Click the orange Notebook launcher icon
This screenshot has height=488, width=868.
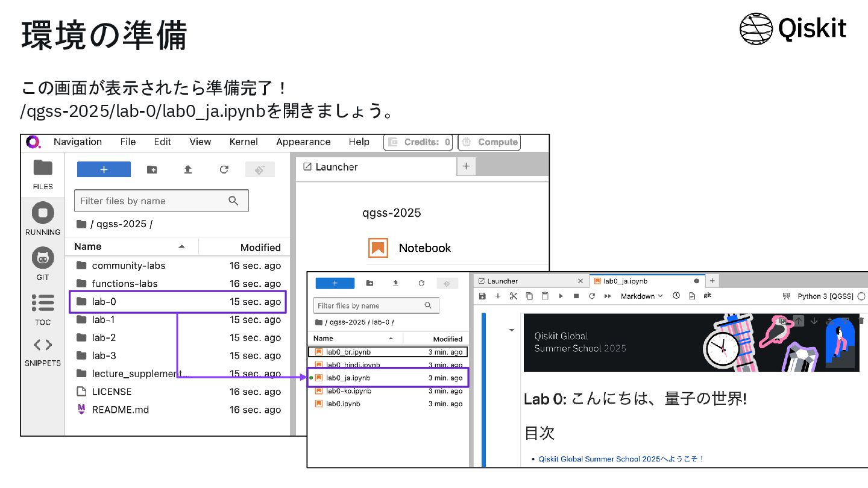point(378,248)
